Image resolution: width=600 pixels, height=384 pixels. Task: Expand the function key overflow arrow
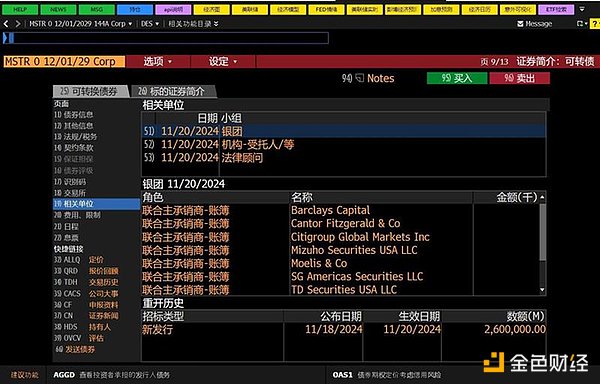click(582, 9)
